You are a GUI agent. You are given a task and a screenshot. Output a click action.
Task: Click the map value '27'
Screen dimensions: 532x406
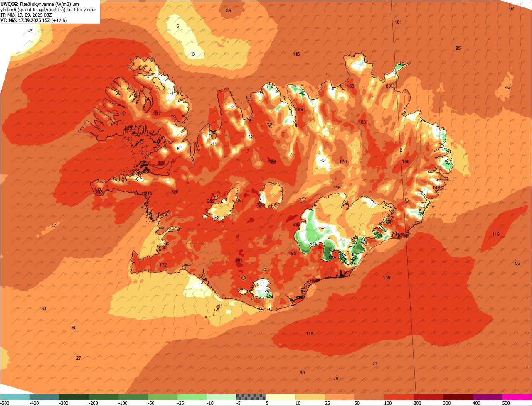[79, 358]
